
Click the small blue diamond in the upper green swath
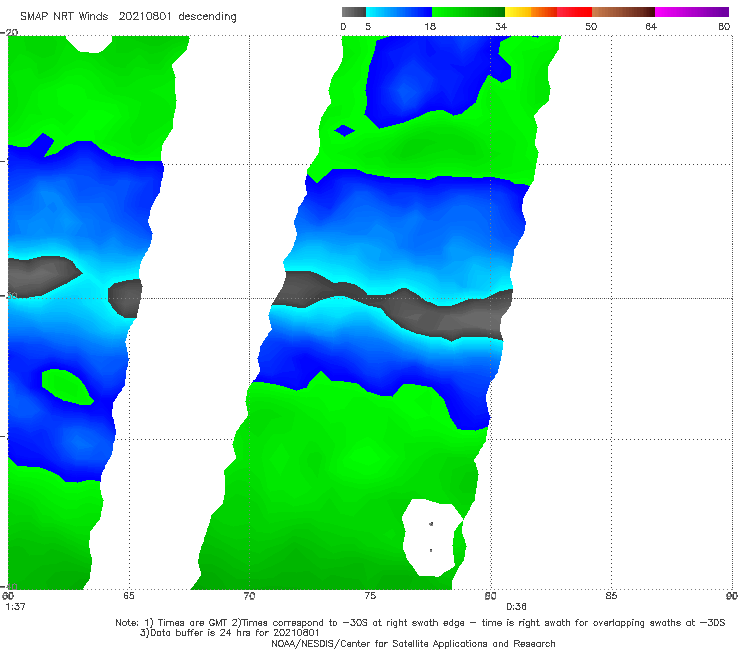(x=345, y=130)
